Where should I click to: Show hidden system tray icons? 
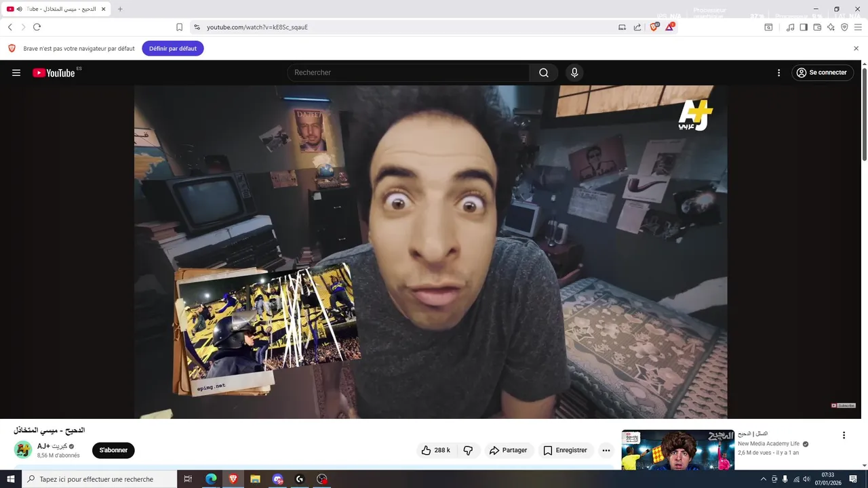764,479
